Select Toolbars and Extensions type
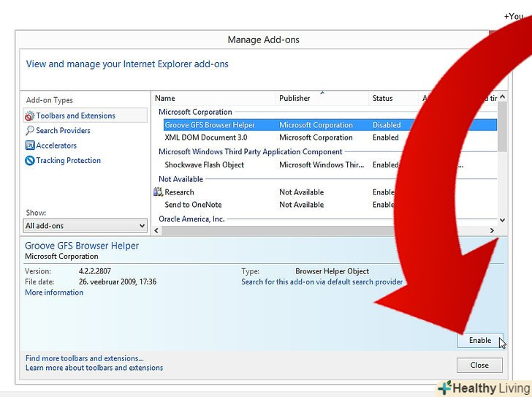 tap(85, 116)
